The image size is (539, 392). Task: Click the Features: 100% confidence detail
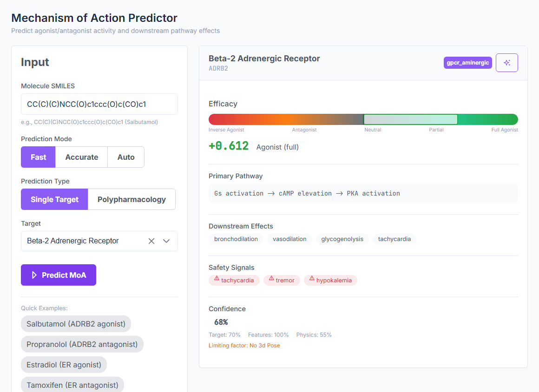pyautogui.click(x=269, y=334)
